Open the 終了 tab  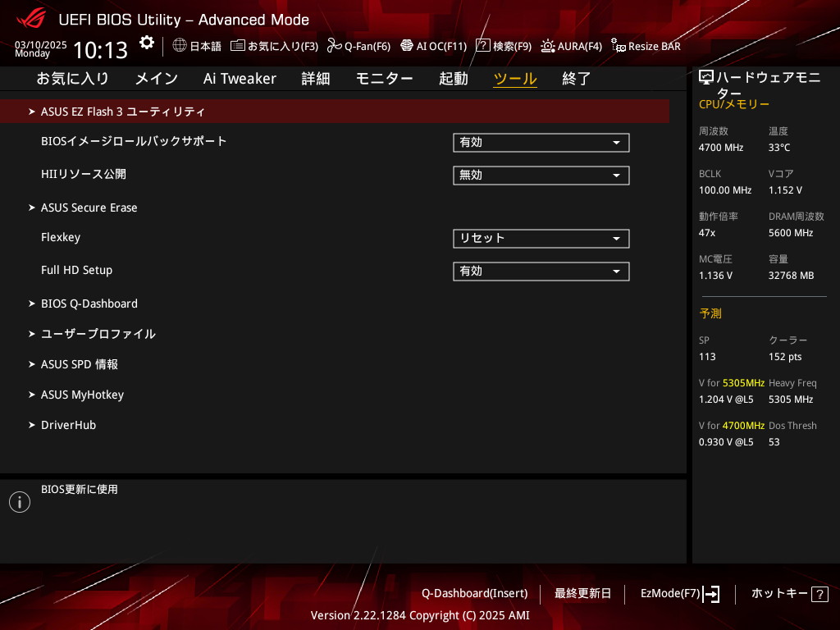pyautogui.click(x=577, y=79)
